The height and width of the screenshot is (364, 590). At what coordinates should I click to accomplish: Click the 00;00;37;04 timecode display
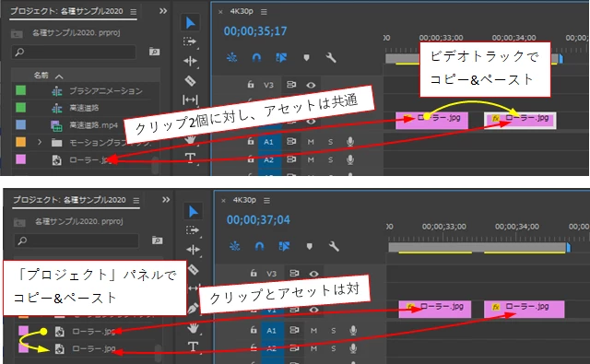[258, 219]
